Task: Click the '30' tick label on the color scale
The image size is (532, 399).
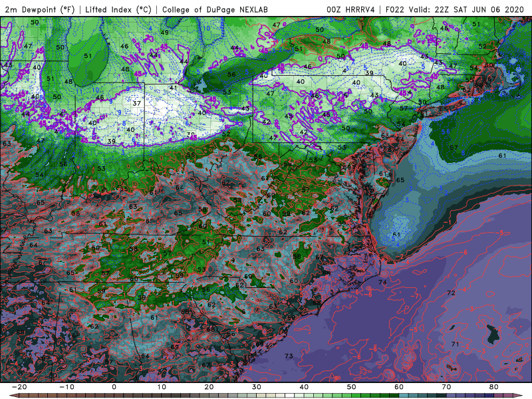Action: 257,387
